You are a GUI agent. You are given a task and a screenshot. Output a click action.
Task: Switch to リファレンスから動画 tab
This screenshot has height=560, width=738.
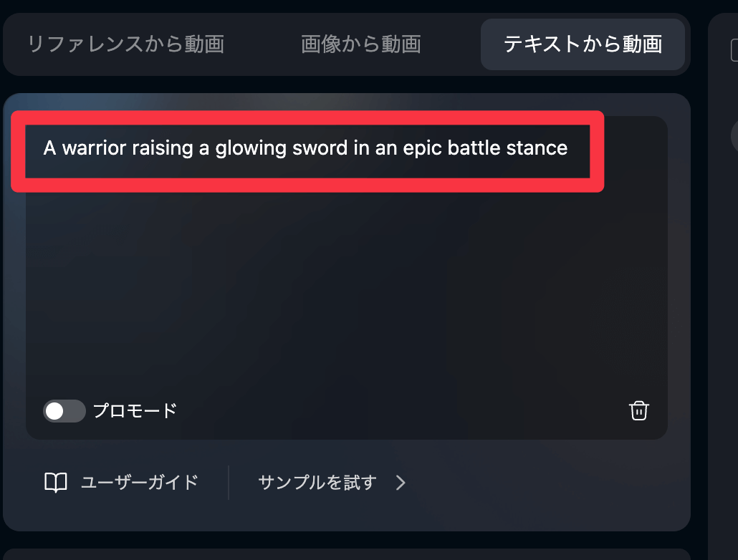(125, 44)
